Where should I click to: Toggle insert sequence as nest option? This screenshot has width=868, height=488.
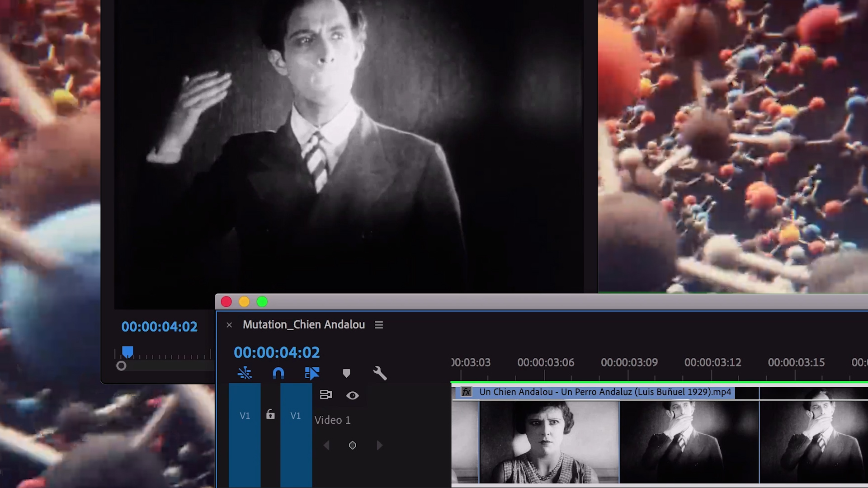pyautogui.click(x=245, y=373)
